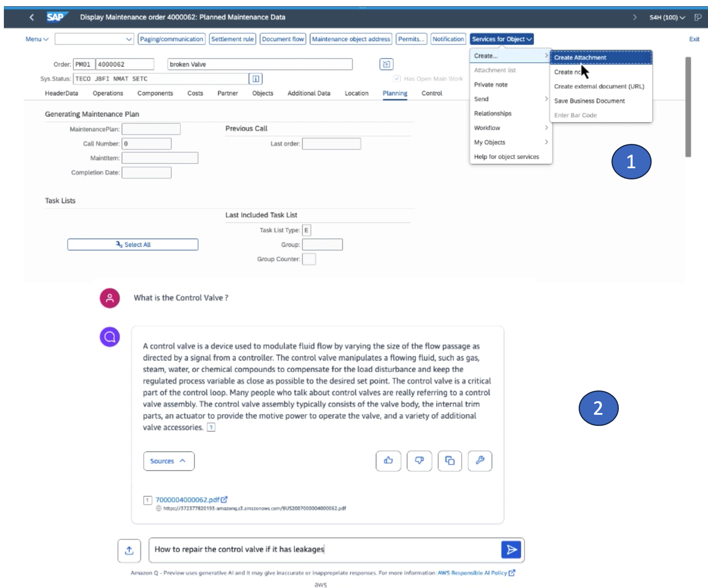The height and width of the screenshot is (588, 708).
Task: Click the citation marker 1 in the answer
Action: click(x=211, y=427)
